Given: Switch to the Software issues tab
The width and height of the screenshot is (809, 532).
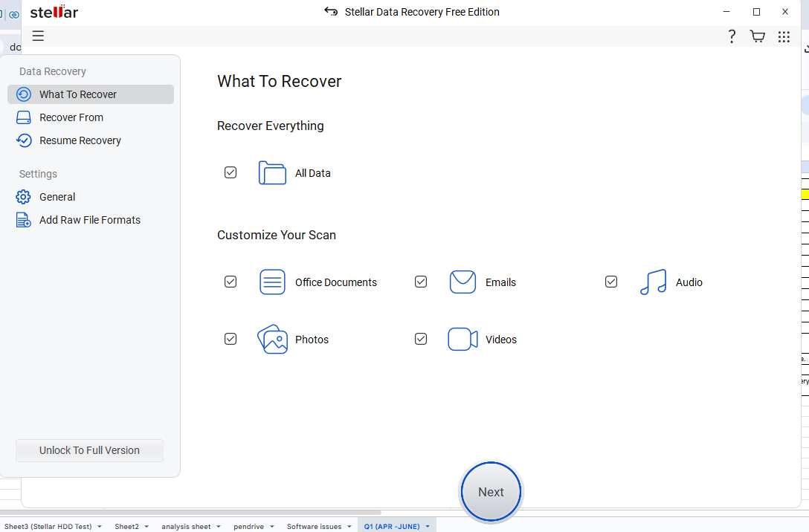Looking at the screenshot, I should (315, 526).
